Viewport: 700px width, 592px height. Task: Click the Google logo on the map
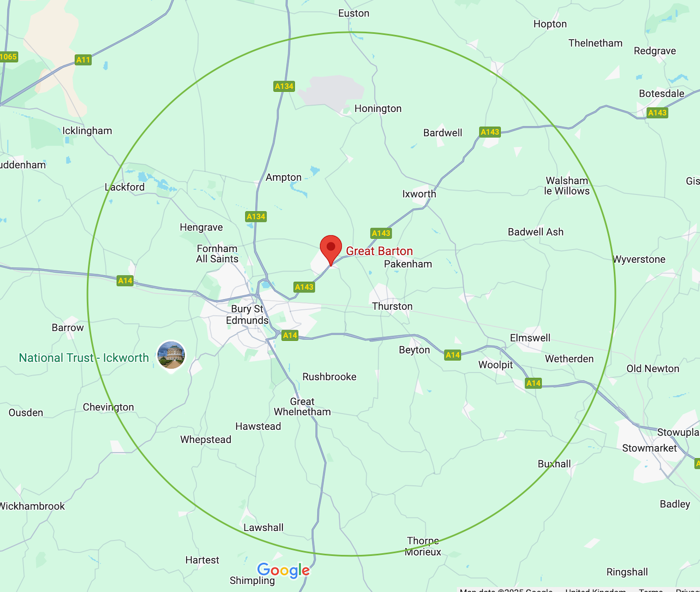[x=283, y=571]
